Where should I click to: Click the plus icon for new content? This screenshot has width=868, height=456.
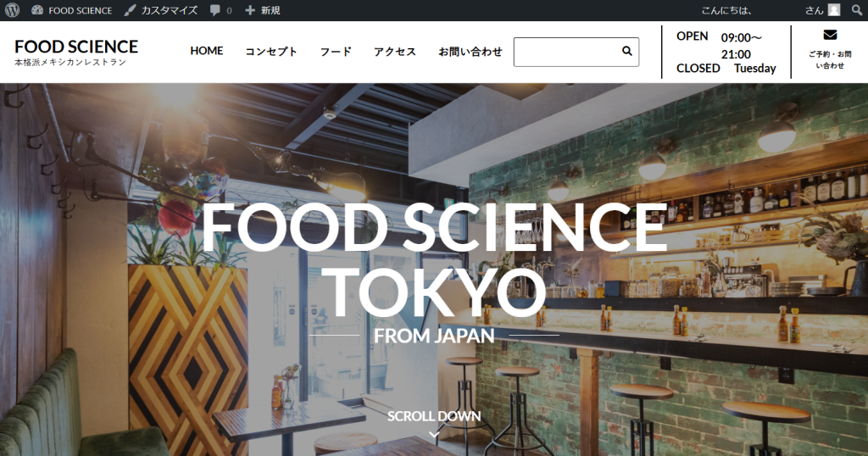pyautogui.click(x=250, y=10)
